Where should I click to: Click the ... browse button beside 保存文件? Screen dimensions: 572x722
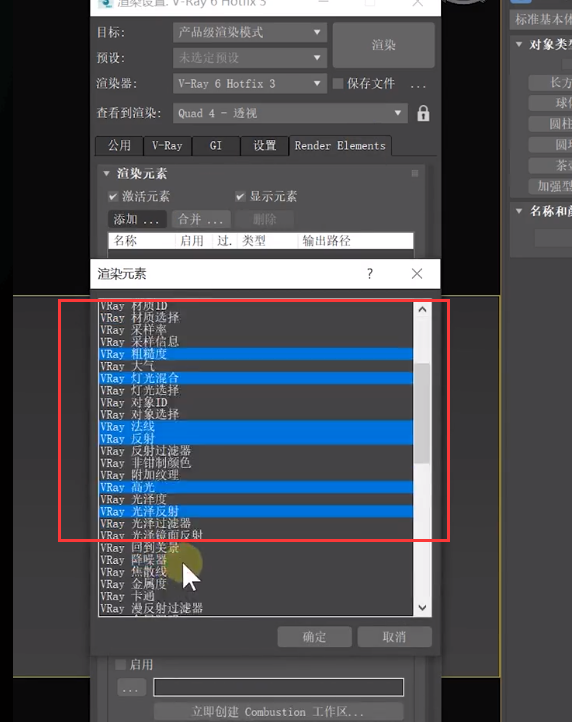418,85
